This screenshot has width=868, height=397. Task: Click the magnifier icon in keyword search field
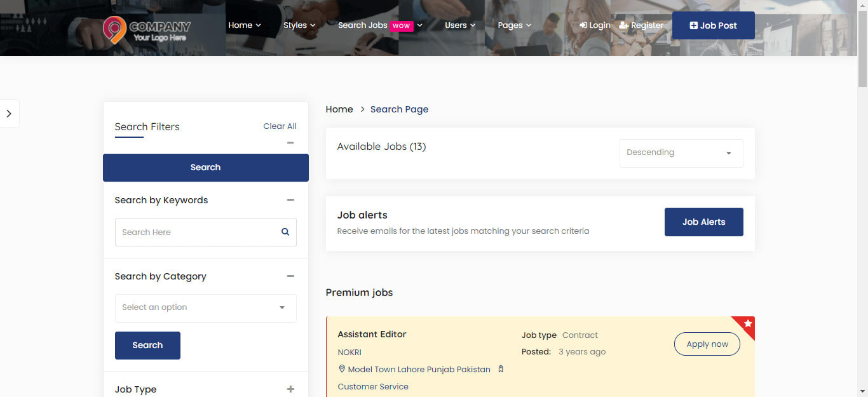285,232
